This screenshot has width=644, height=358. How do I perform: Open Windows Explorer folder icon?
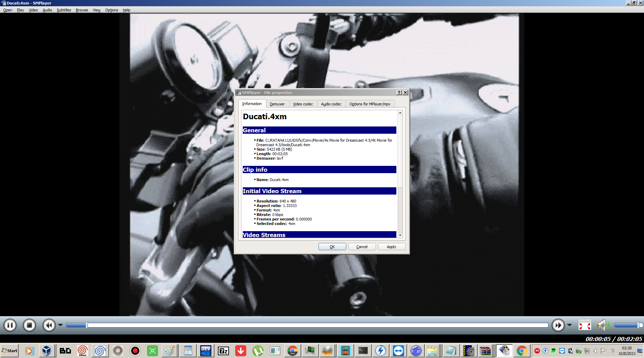click(432, 351)
